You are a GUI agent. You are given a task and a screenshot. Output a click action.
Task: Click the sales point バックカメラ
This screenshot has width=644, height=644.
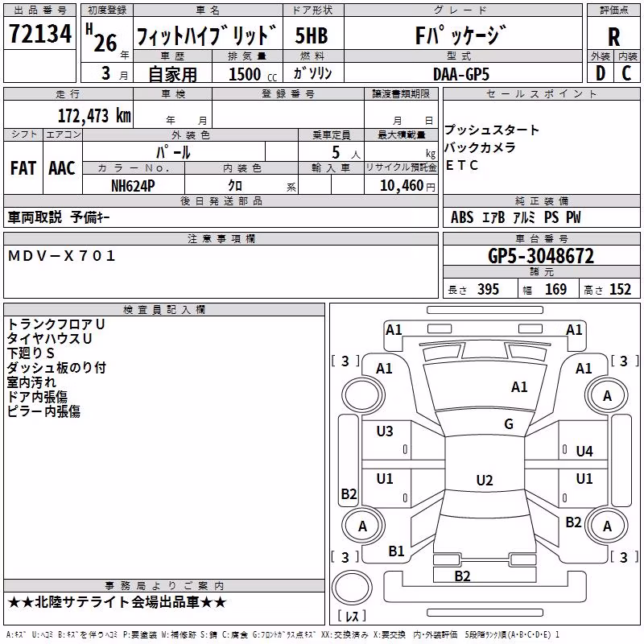pyautogui.click(x=480, y=147)
